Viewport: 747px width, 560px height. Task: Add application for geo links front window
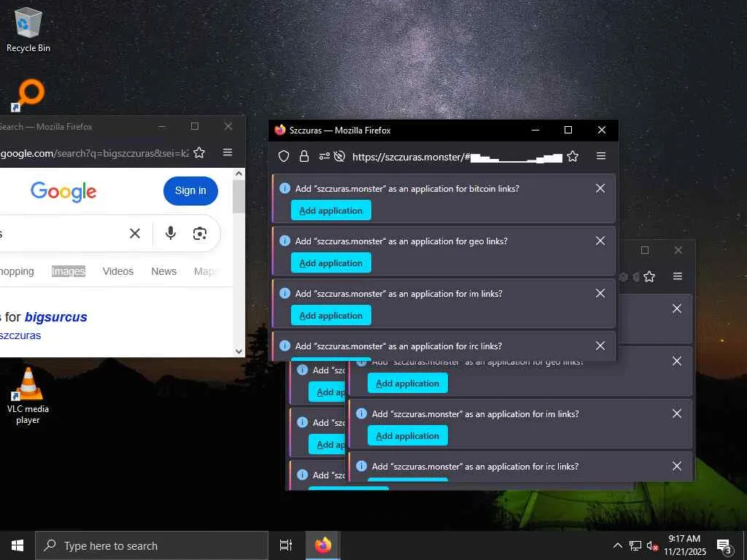(x=331, y=262)
